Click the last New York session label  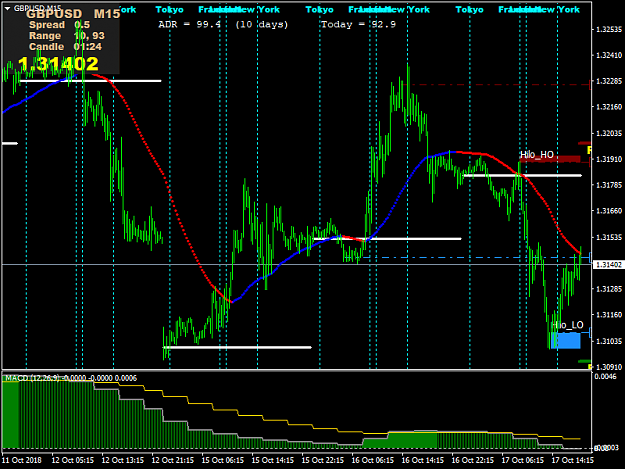coord(560,10)
